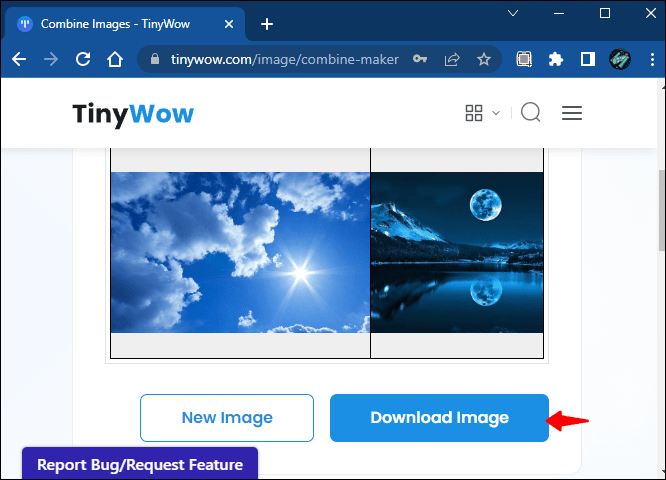The width and height of the screenshot is (666, 480).
Task: Click the New Image button
Action: pos(227,418)
